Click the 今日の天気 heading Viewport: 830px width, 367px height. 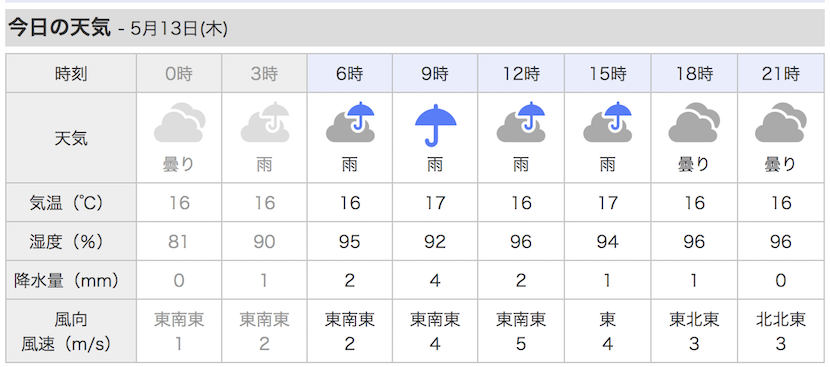[x=60, y=28]
